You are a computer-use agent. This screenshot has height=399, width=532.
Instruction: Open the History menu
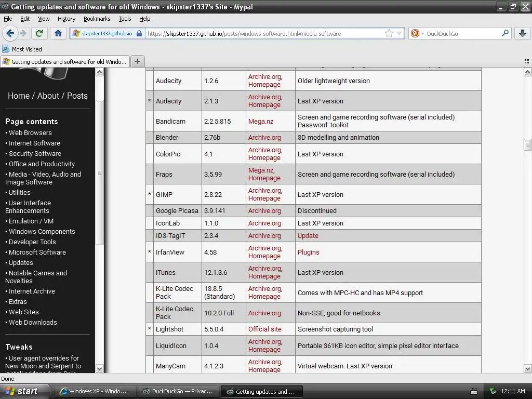(66, 19)
